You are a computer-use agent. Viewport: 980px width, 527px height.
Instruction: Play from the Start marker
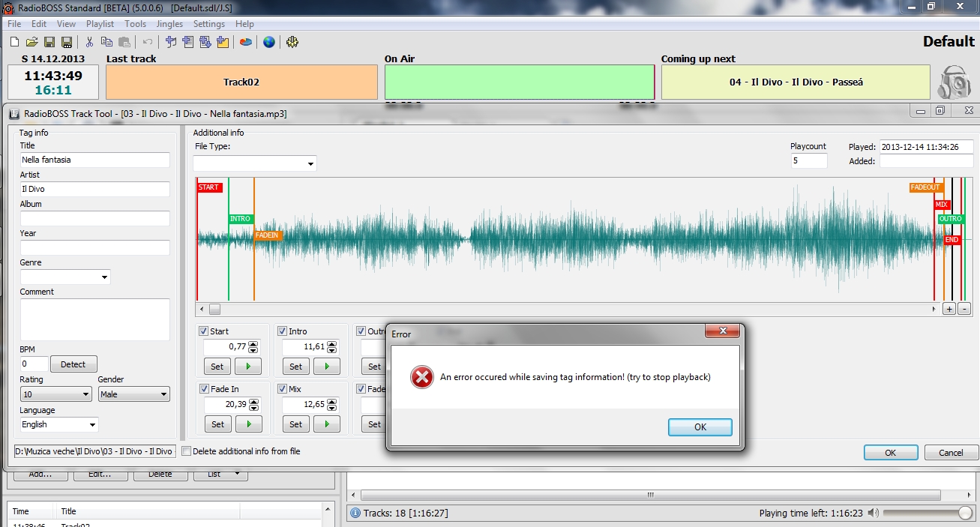(248, 367)
